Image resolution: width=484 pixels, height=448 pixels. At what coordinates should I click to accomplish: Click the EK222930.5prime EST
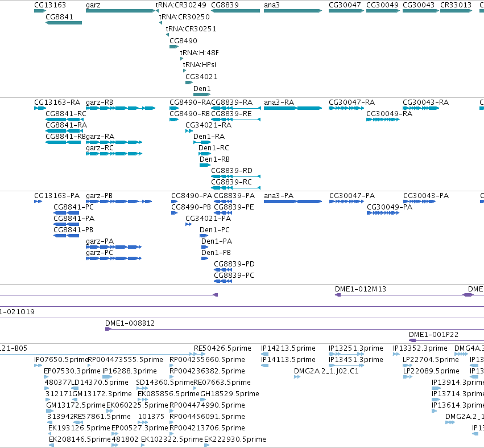207,445
